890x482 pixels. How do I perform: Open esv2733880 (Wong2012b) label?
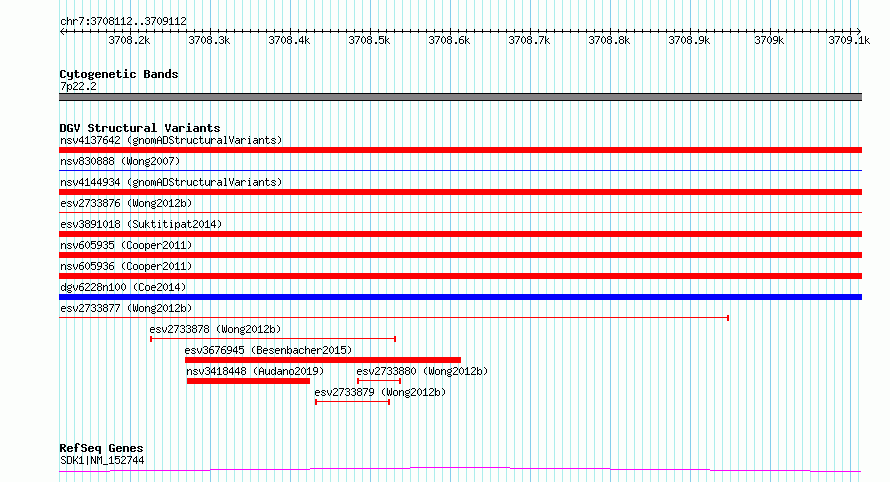click(x=422, y=371)
